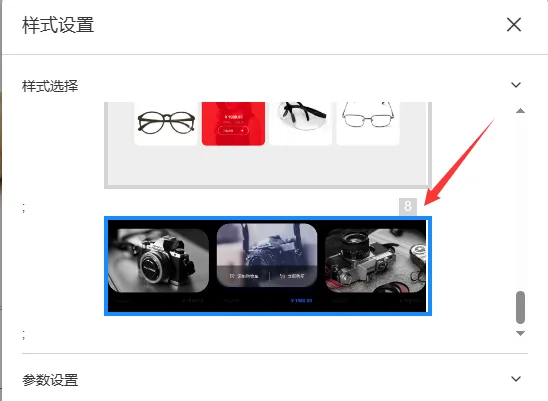Expand the 参数设置 section chevron
The height and width of the screenshot is (401, 548).
tap(516, 379)
